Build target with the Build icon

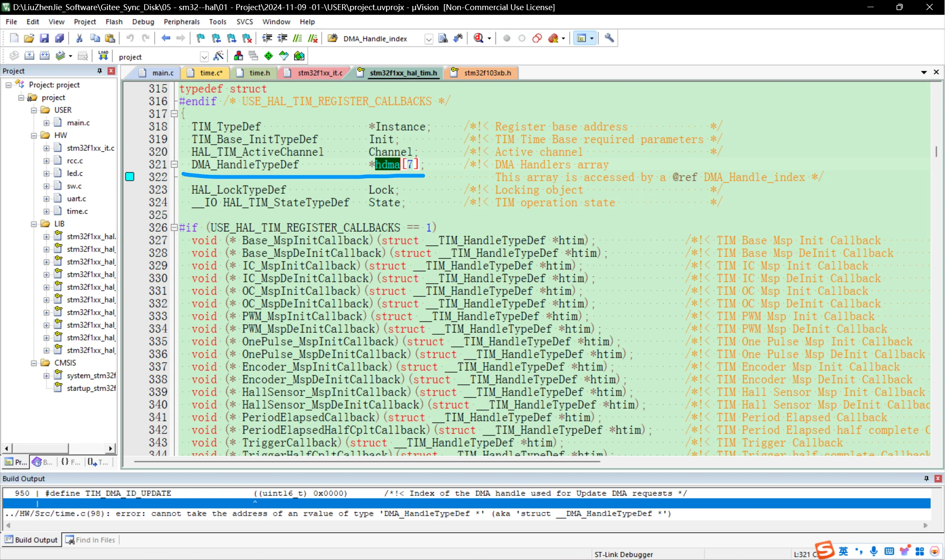coord(29,56)
